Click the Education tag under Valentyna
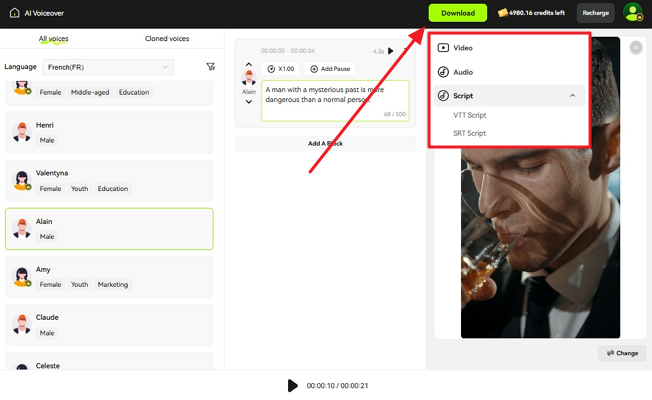The image size is (652, 400). pos(113,188)
